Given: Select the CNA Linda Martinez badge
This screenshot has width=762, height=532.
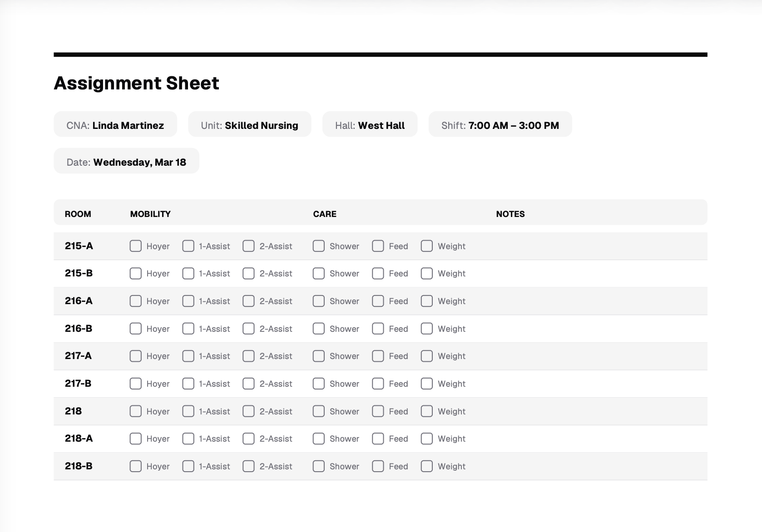Looking at the screenshot, I should pyautogui.click(x=115, y=124).
